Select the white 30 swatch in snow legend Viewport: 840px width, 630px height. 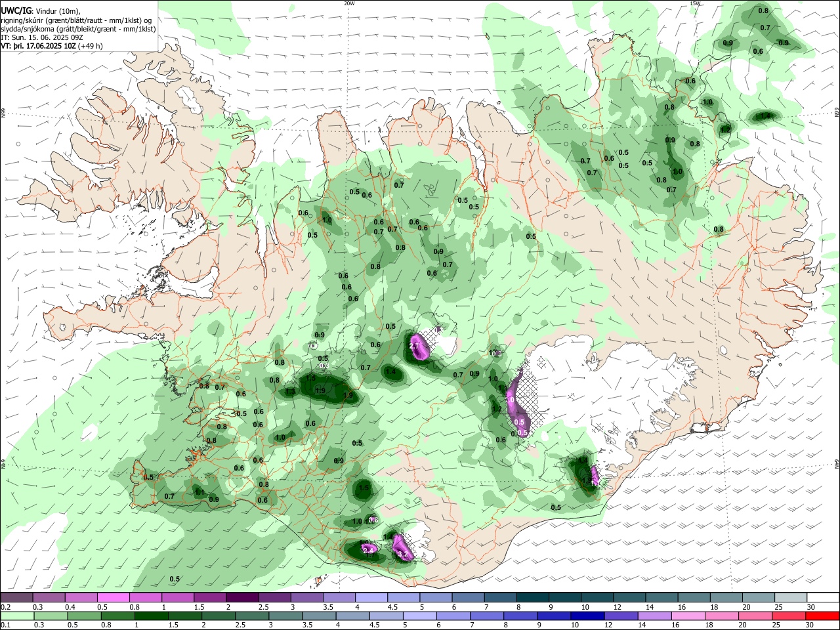point(824,597)
